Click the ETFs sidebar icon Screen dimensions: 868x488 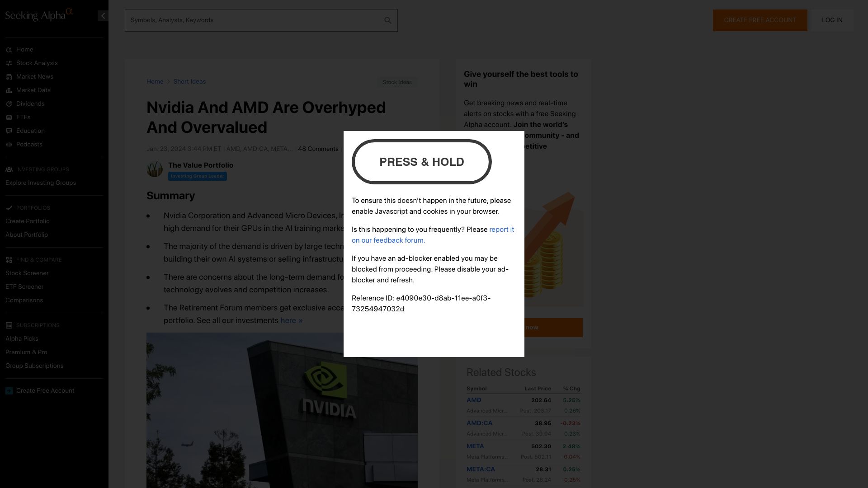pos(9,117)
